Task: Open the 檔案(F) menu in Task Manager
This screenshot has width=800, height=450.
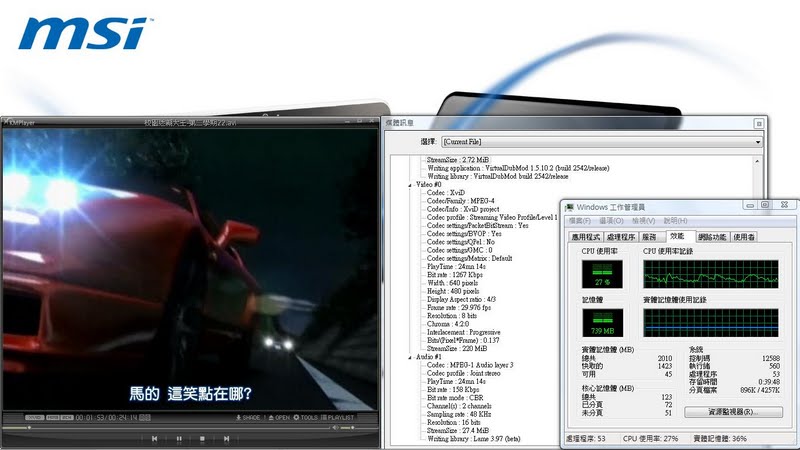Action: (580, 221)
